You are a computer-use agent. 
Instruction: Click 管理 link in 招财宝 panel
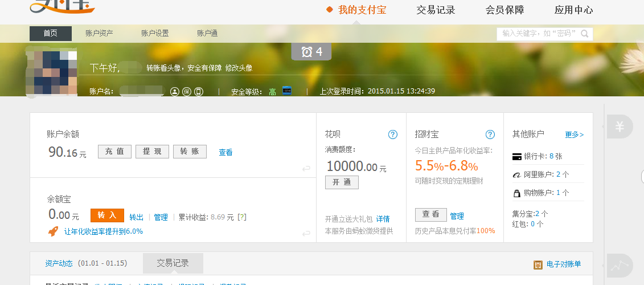point(457,217)
